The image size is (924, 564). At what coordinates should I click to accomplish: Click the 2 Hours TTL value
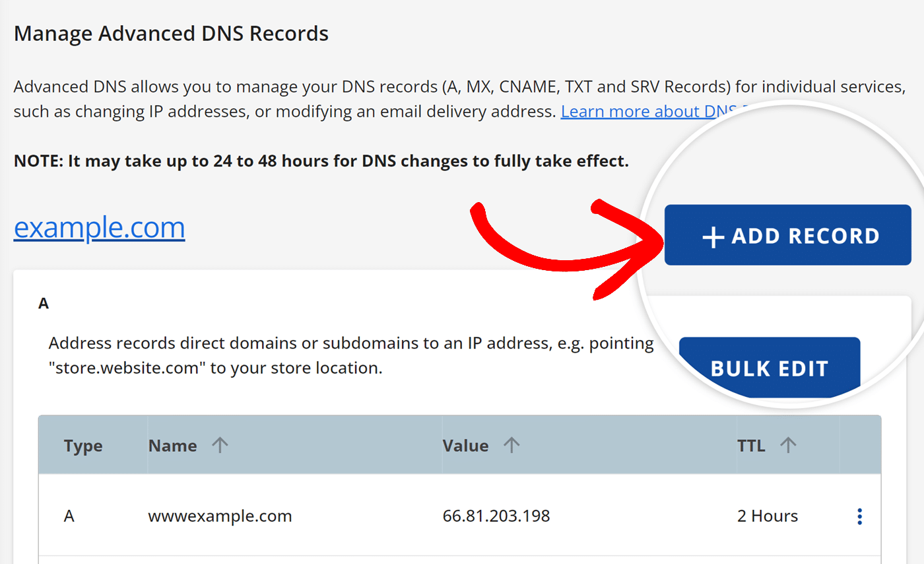pyautogui.click(x=768, y=516)
